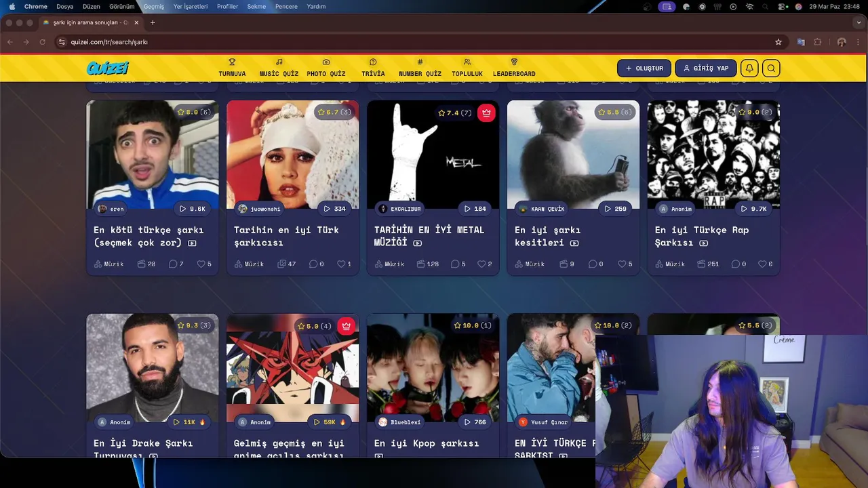Click comment icon on Metal Müziği card
Image resolution: width=868 pixels, height=488 pixels.
454,264
